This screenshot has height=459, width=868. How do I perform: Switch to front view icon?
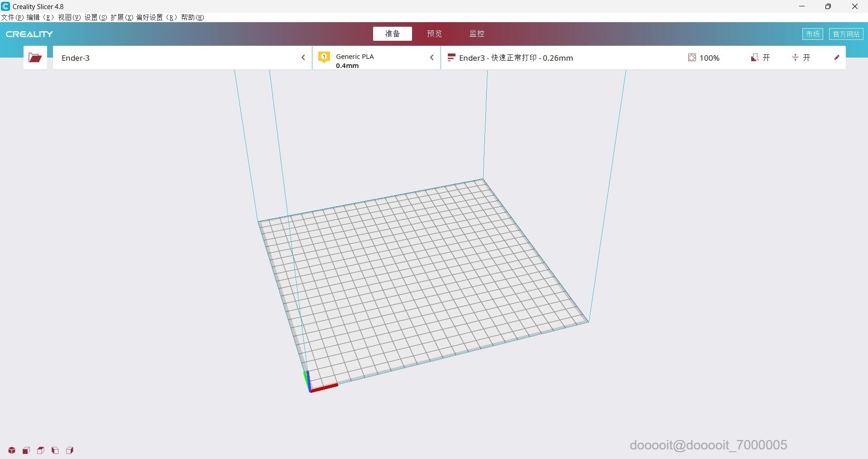coord(26,450)
